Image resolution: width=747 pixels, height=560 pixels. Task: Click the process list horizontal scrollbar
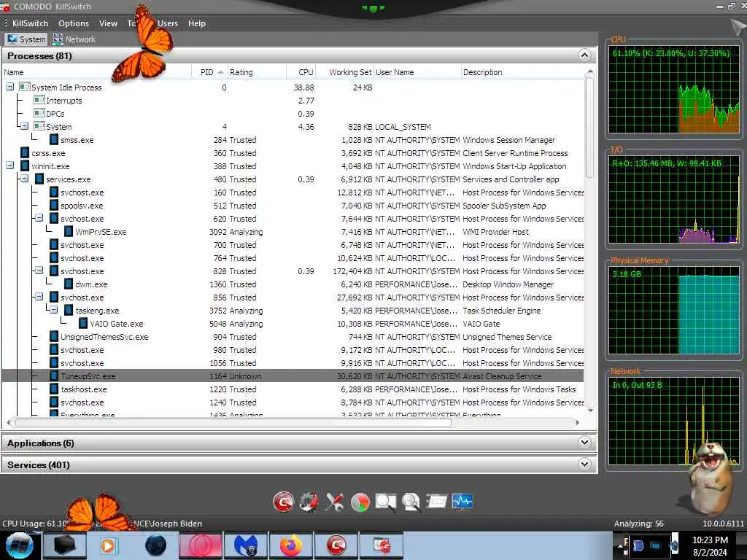pos(233,422)
